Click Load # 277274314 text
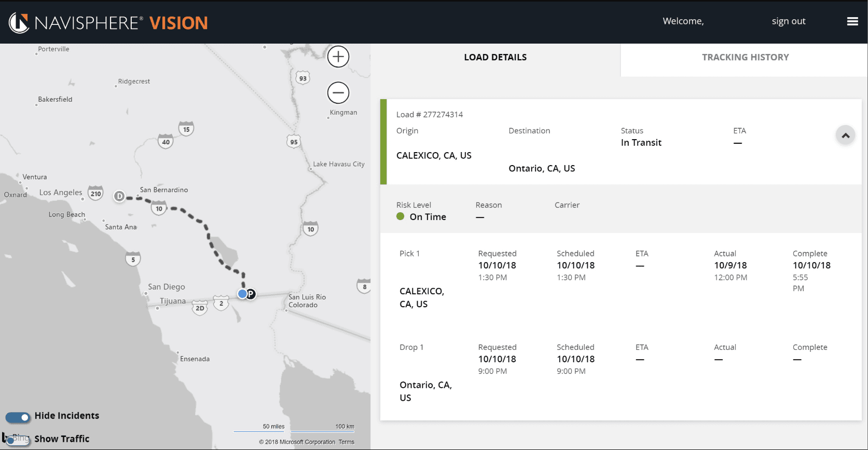Viewport: 868px width, 450px height. click(x=430, y=115)
